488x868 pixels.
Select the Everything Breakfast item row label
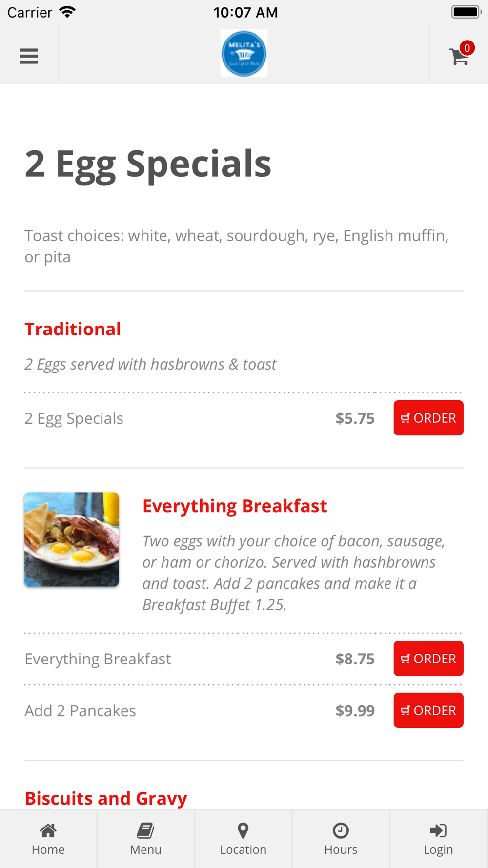pos(98,659)
